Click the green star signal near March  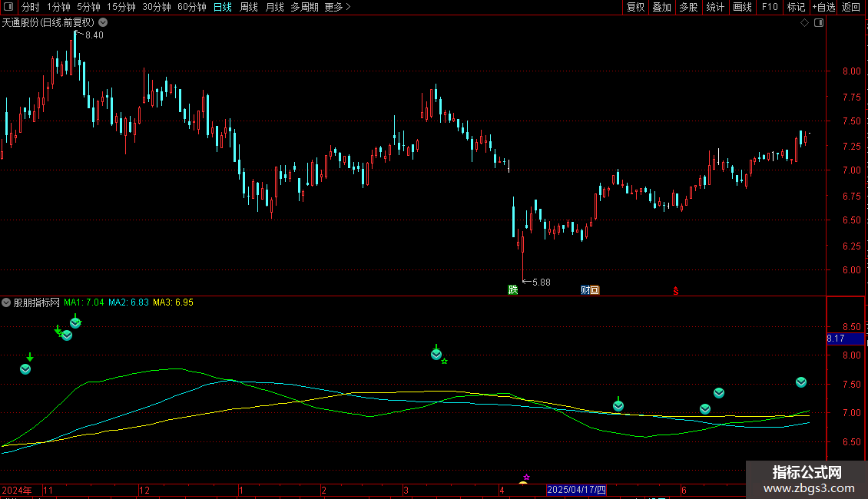coord(445,362)
